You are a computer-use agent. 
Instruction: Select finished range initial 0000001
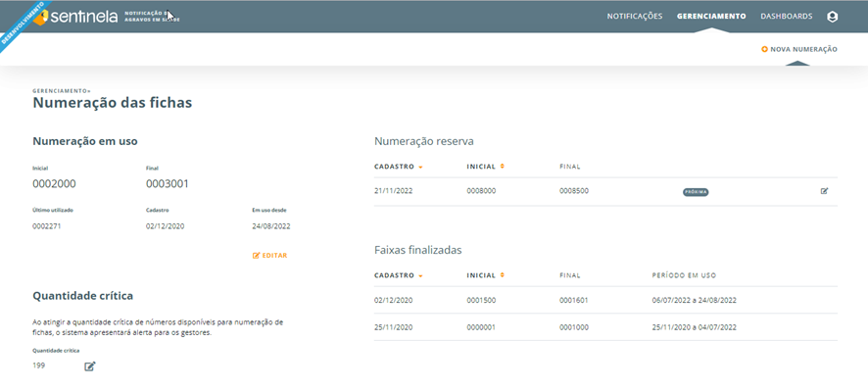tap(481, 327)
